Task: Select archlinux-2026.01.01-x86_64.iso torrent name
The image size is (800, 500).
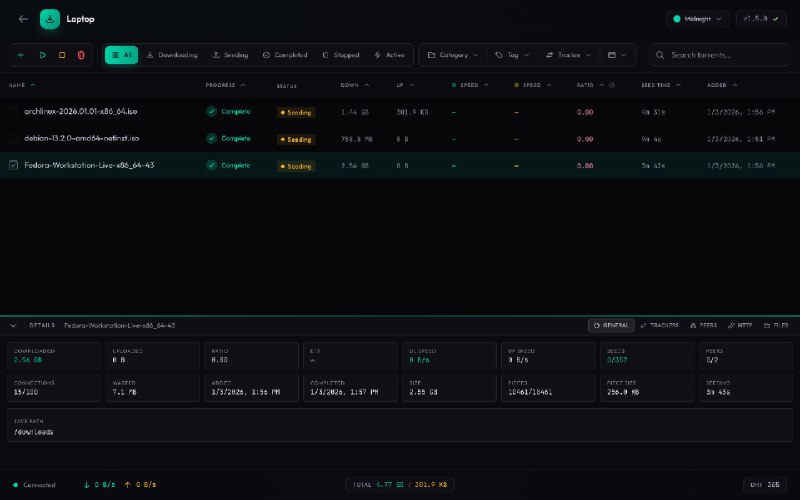Action: [x=81, y=111]
